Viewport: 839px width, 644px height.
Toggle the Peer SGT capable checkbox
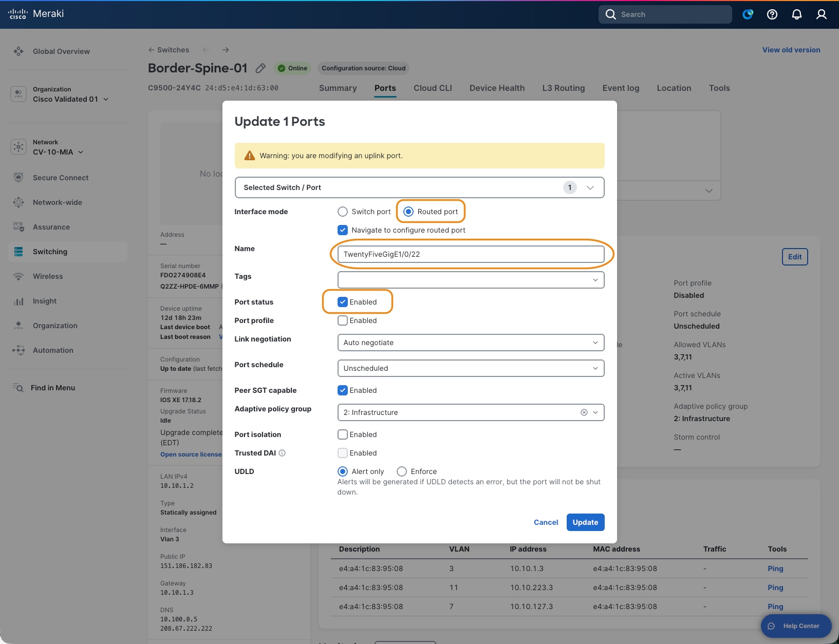coord(343,390)
